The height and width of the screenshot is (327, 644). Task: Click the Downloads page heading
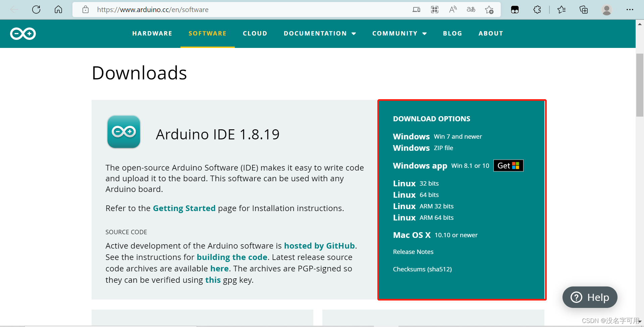click(139, 73)
